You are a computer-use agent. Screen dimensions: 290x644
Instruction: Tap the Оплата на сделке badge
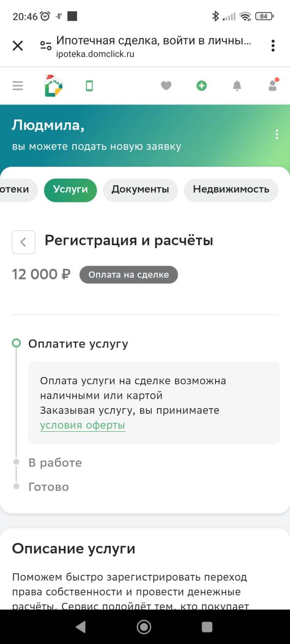click(x=129, y=275)
